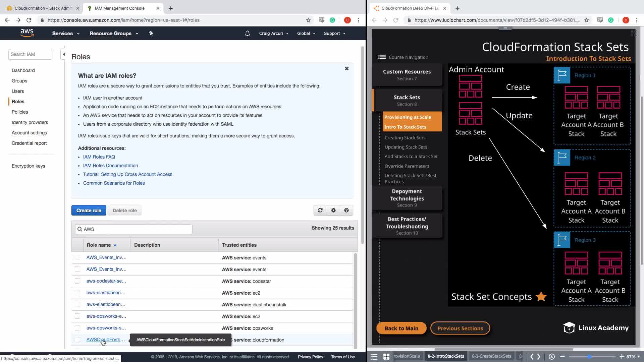Open Lucidchart grid view of pages
Screen dimensions: 644x362
click(386, 357)
